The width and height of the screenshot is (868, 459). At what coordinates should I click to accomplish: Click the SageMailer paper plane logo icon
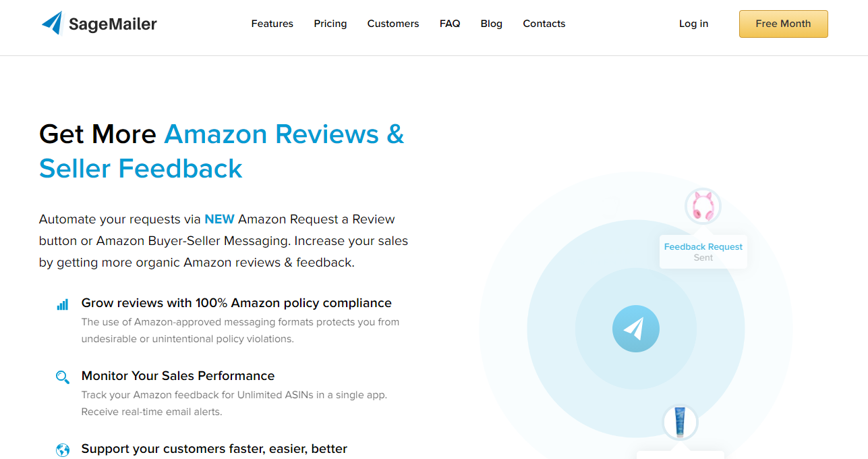click(52, 23)
